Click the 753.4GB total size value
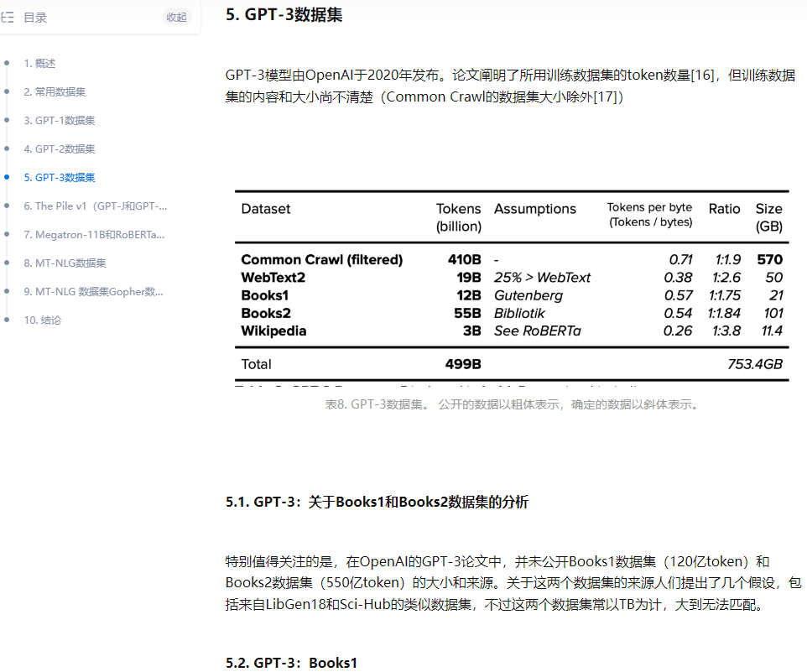The width and height of the screenshot is (807, 672). 755,364
